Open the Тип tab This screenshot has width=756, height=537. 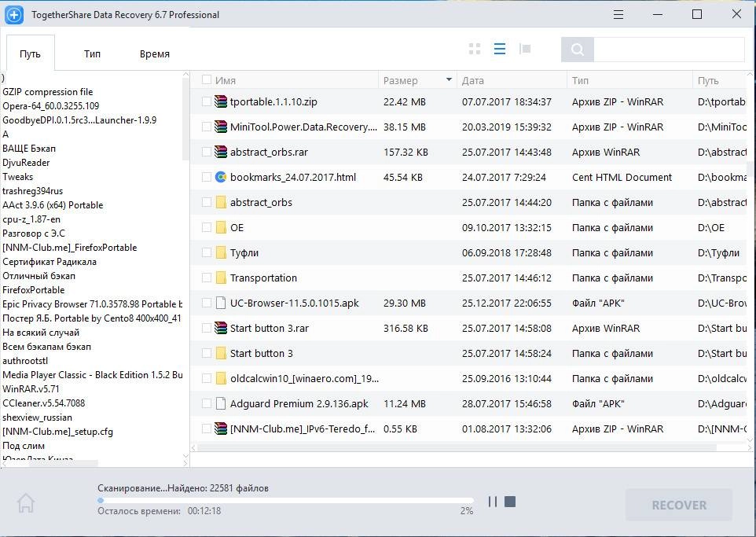pyautogui.click(x=92, y=53)
